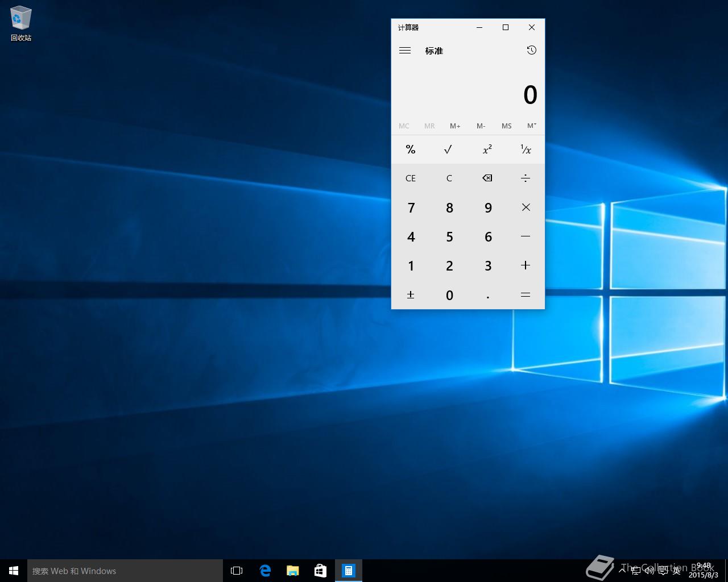This screenshot has height=582, width=728.
Task: Clear all with the C key
Action: coord(449,178)
